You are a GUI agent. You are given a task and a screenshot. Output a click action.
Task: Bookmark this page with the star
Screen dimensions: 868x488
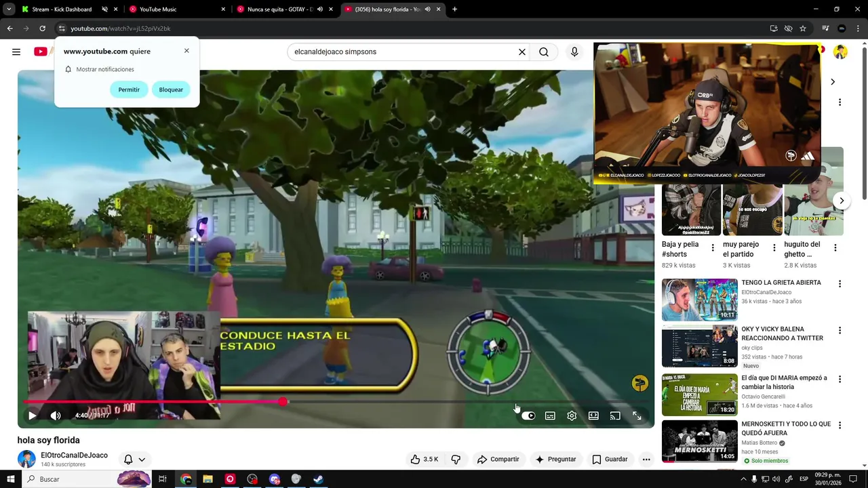click(x=803, y=28)
